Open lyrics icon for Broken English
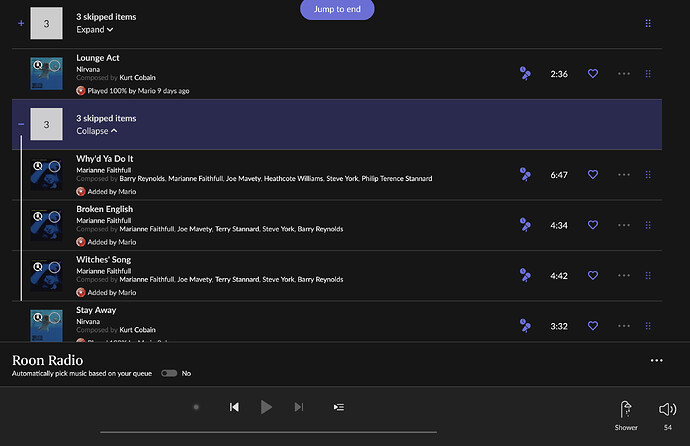690x446 pixels. tap(525, 225)
